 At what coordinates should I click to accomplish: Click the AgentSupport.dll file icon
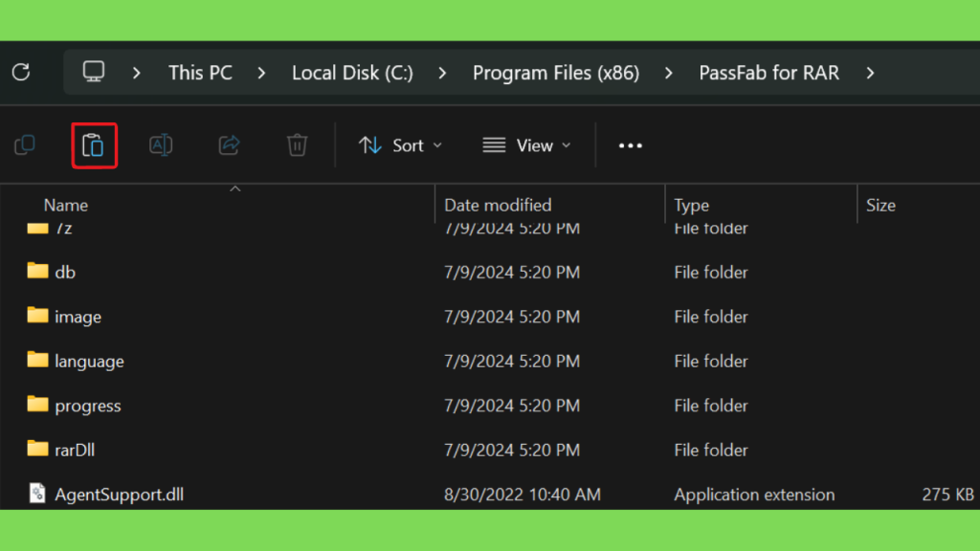pos(37,493)
